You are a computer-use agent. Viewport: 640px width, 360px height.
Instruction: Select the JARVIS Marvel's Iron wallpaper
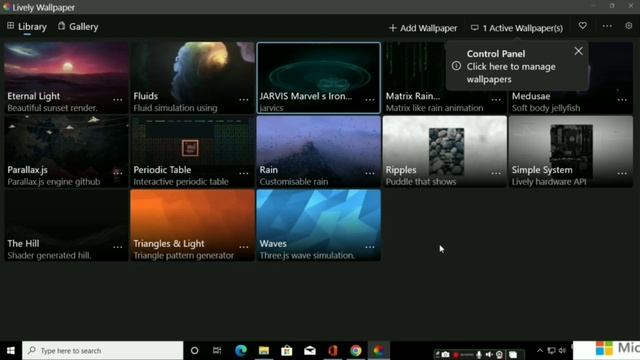pos(318,78)
